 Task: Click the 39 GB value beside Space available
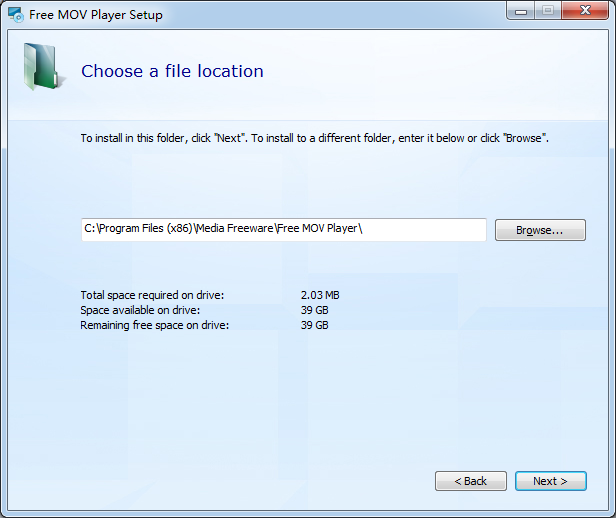pos(315,310)
